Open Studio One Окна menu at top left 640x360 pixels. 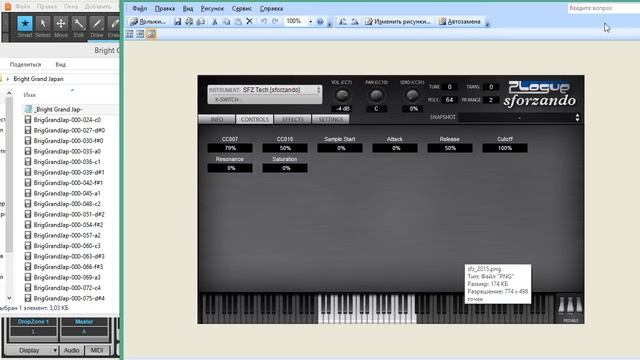click(x=71, y=7)
